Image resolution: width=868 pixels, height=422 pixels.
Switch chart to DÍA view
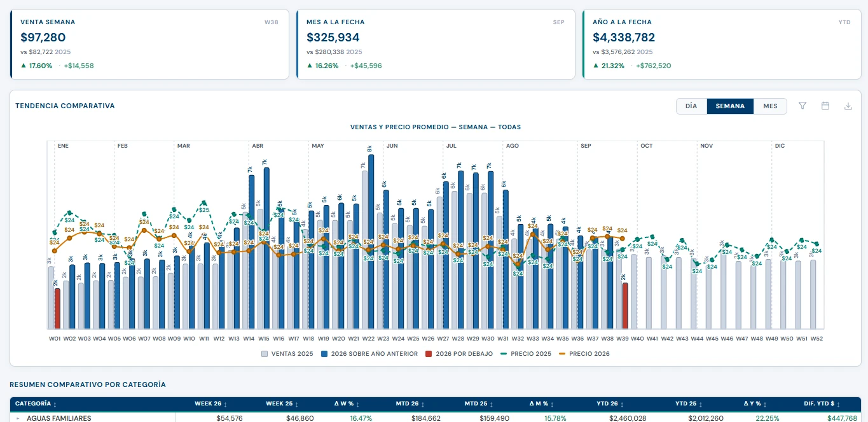tap(691, 106)
